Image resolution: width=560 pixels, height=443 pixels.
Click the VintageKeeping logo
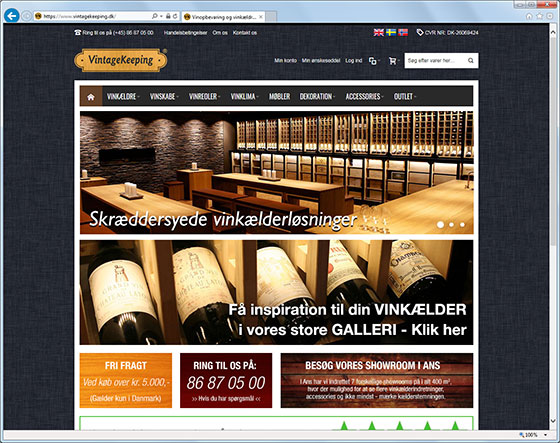tap(121, 60)
